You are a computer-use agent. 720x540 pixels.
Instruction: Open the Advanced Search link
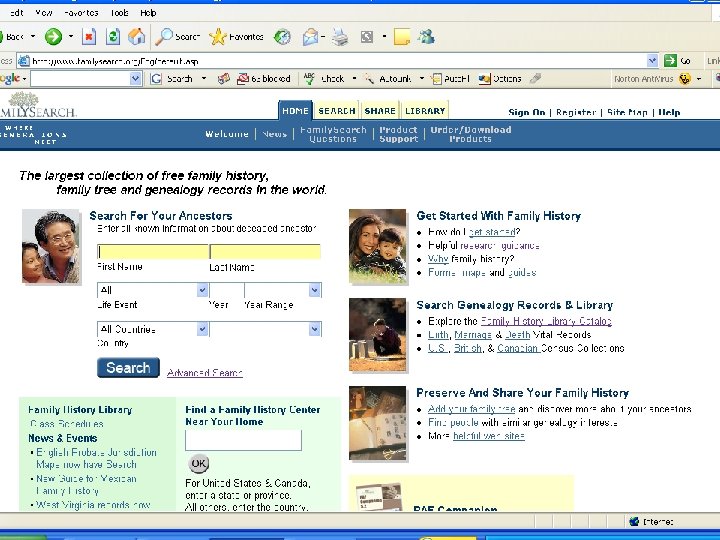pyautogui.click(x=204, y=372)
